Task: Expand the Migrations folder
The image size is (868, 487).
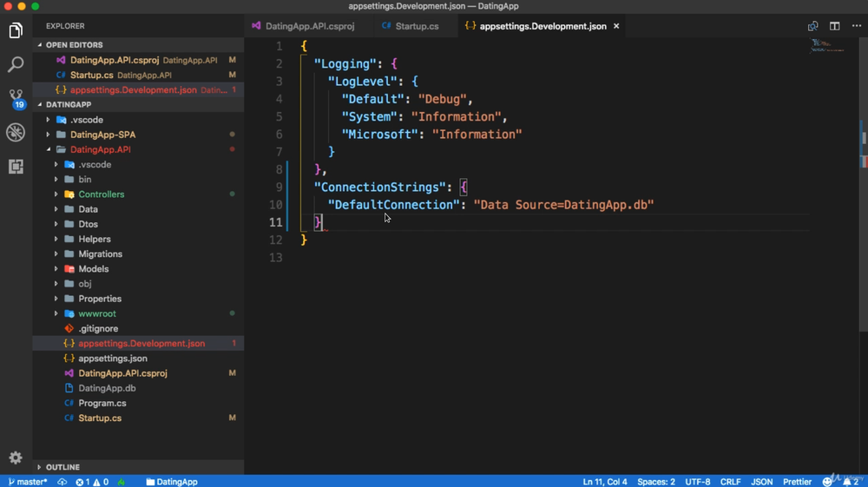Action: pyautogui.click(x=138, y=254)
